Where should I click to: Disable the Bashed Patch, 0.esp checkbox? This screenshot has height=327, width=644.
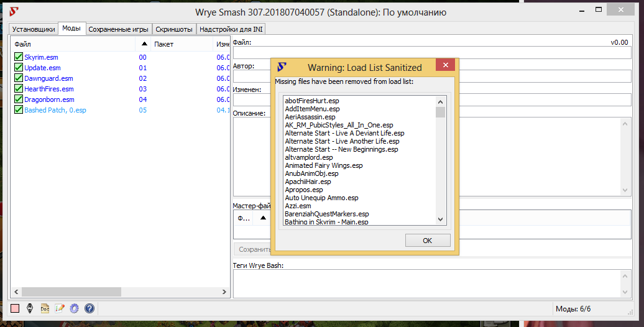tap(19, 110)
